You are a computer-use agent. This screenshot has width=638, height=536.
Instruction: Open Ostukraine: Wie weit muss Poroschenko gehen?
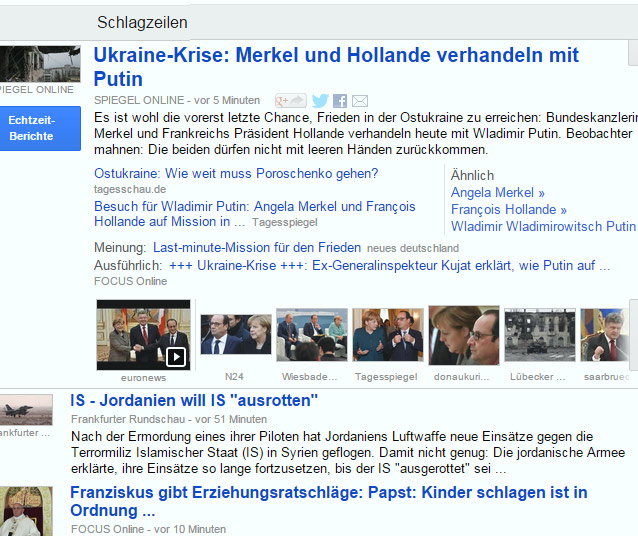[x=236, y=173]
